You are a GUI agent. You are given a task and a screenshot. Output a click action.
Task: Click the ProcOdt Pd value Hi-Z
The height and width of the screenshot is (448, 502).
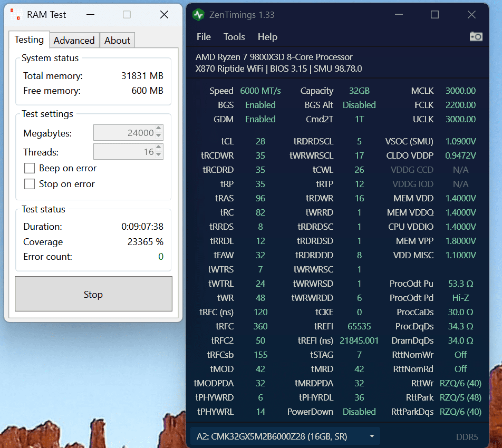461,298
